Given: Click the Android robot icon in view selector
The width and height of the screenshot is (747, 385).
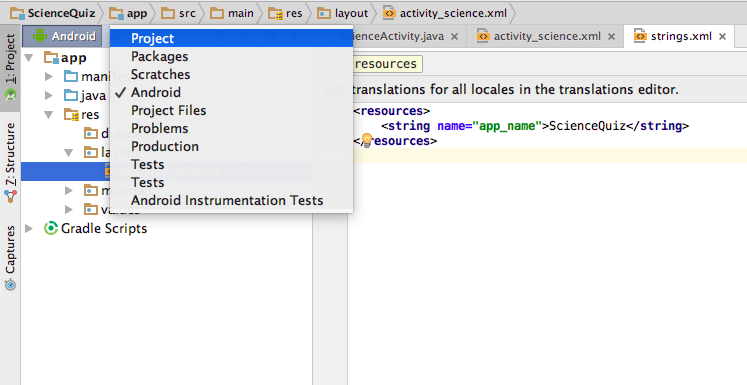Looking at the screenshot, I should 40,36.
